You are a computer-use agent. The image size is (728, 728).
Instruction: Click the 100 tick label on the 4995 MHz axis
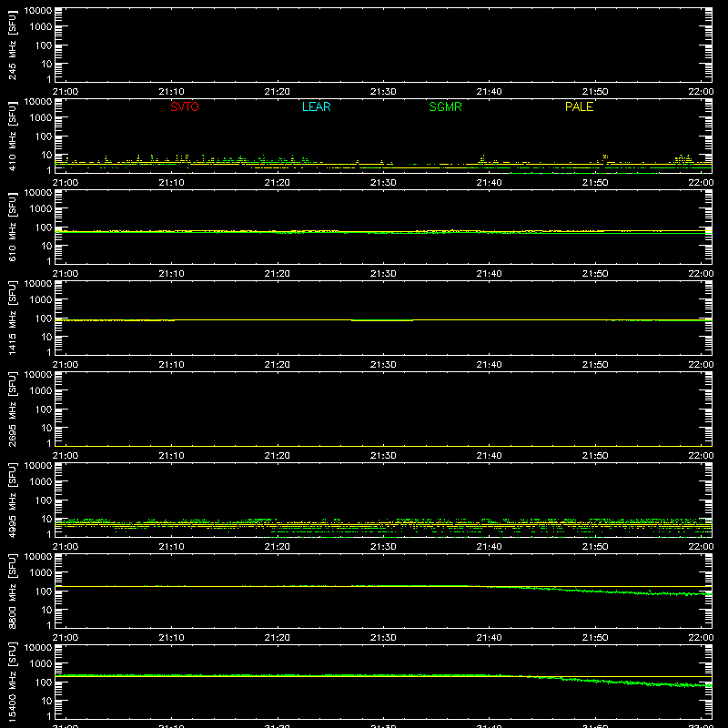pos(44,500)
